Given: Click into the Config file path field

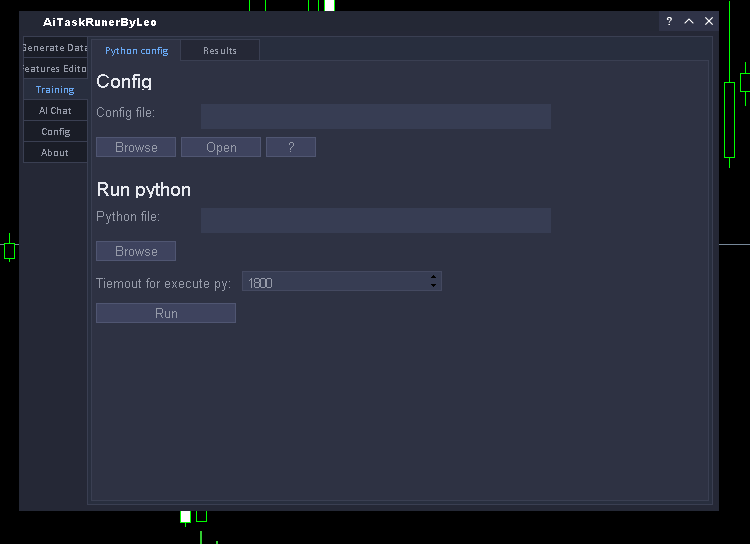Looking at the screenshot, I should (x=375, y=116).
